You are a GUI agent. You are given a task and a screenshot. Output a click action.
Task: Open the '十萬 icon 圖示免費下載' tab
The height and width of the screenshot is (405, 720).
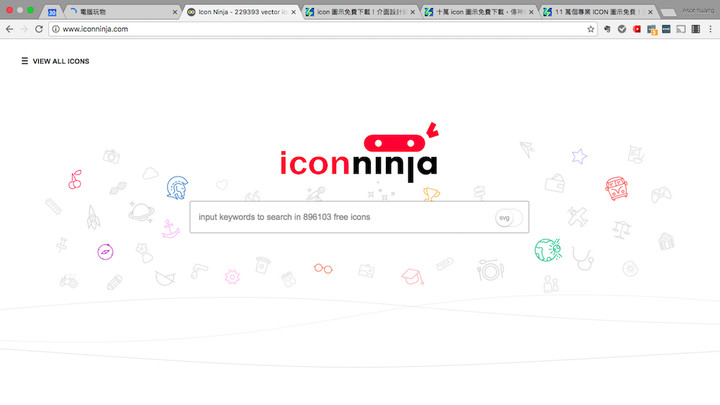479,12
